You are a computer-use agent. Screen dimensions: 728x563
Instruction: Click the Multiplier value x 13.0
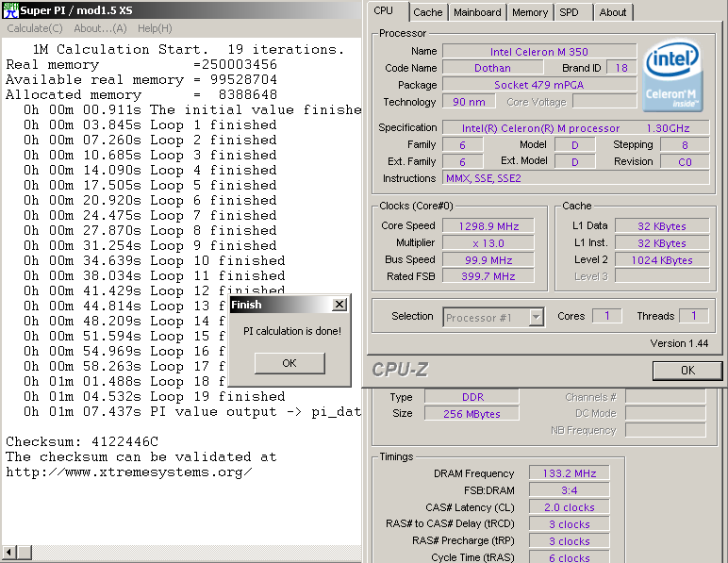[488, 243]
